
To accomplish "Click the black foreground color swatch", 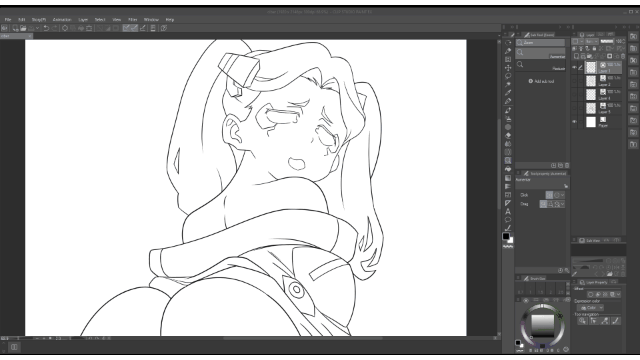I will pos(506,236).
